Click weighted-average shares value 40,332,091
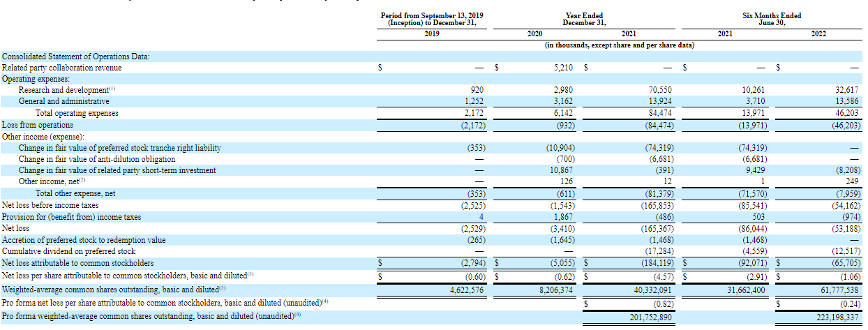Image resolution: width=868 pixels, height=330 pixels. pos(654,289)
